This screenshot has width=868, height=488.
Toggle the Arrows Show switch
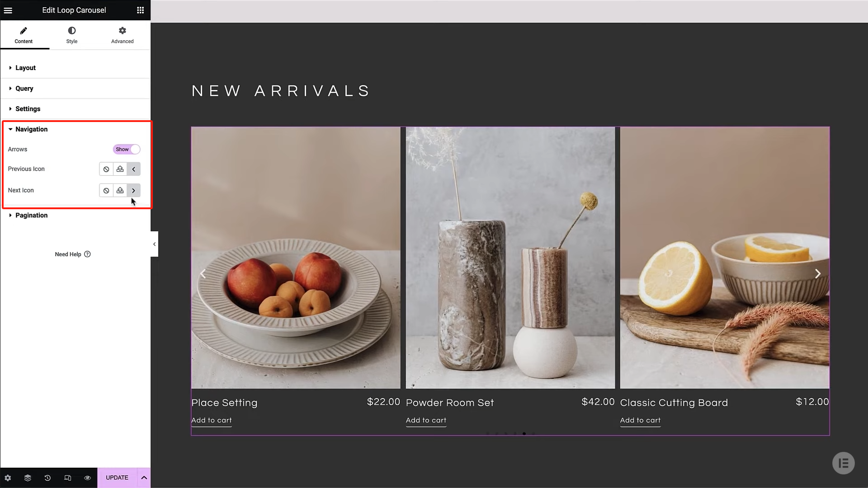click(x=127, y=149)
